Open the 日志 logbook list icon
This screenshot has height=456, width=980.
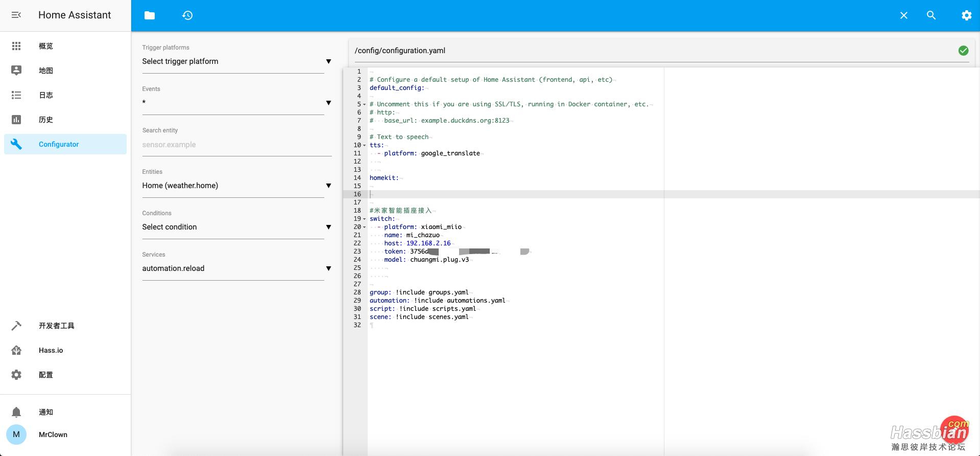coord(16,95)
